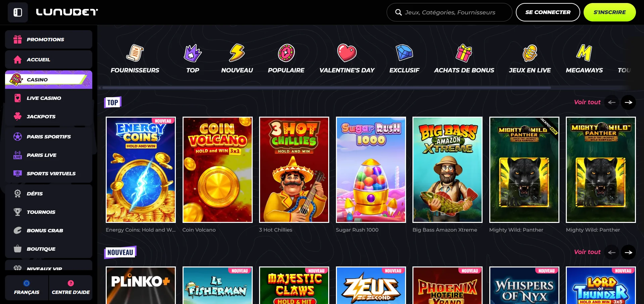Click the category bar horizontal scrollbar
Image resolution: width=644 pixels, height=304 pixels.
(x=327, y=88)
